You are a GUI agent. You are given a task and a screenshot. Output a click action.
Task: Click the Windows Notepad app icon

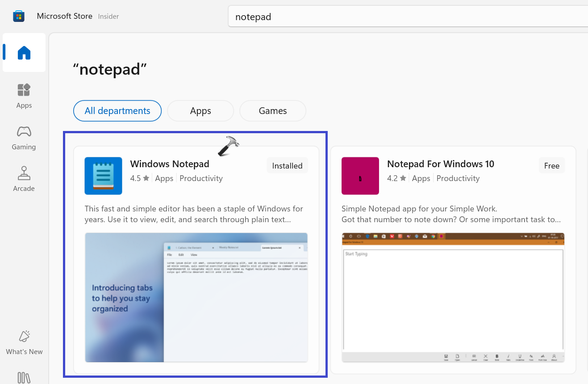(x=103, y=176)
